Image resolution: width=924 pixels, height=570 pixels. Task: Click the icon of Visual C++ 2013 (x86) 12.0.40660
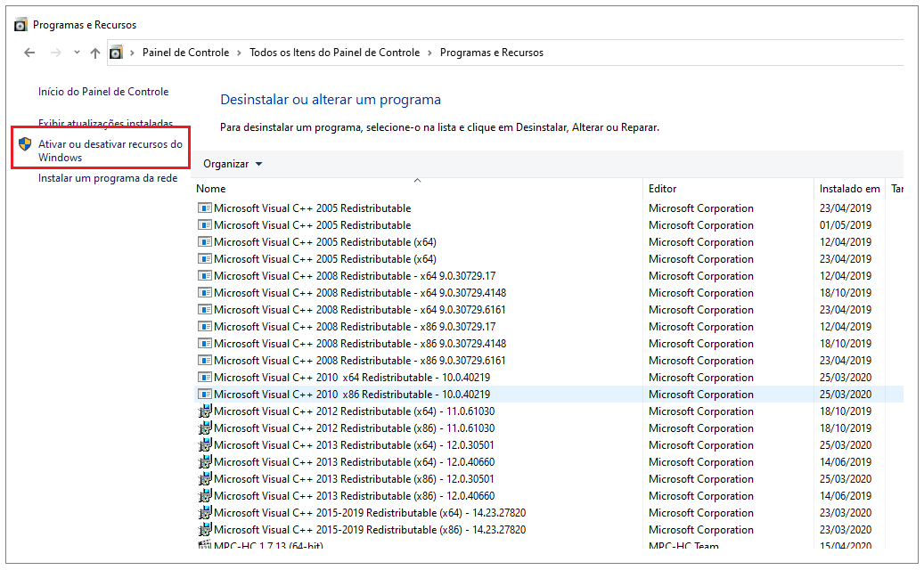point(204,496)
